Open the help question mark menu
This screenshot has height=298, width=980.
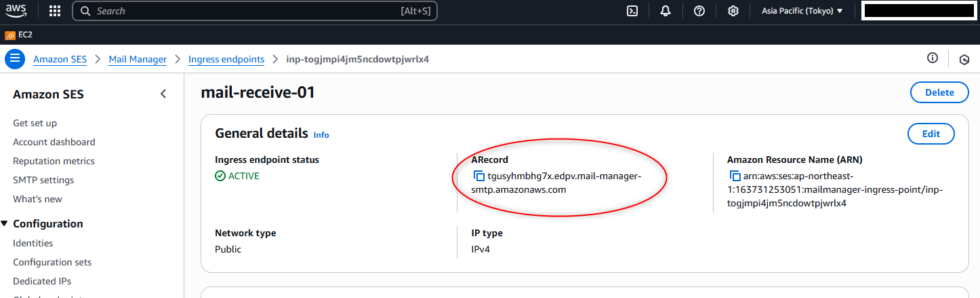click(x=699, y=11)
